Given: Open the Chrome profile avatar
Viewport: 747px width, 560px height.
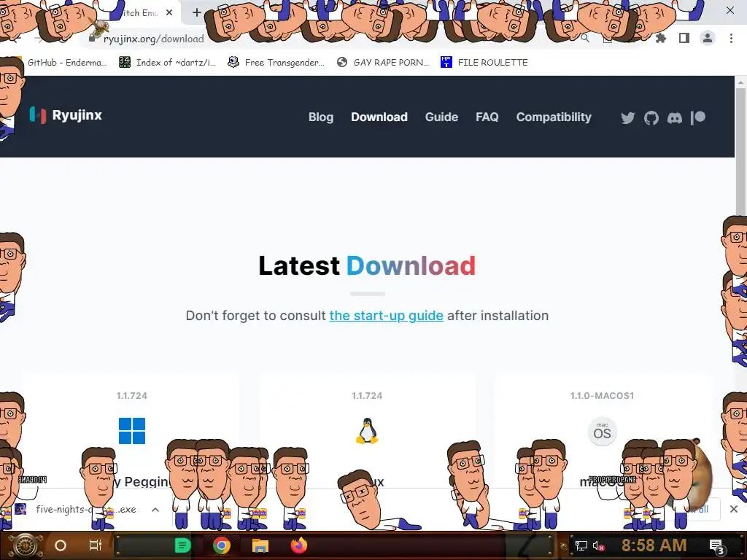Looking at the screenshot, I should click(x=708, y=38).
